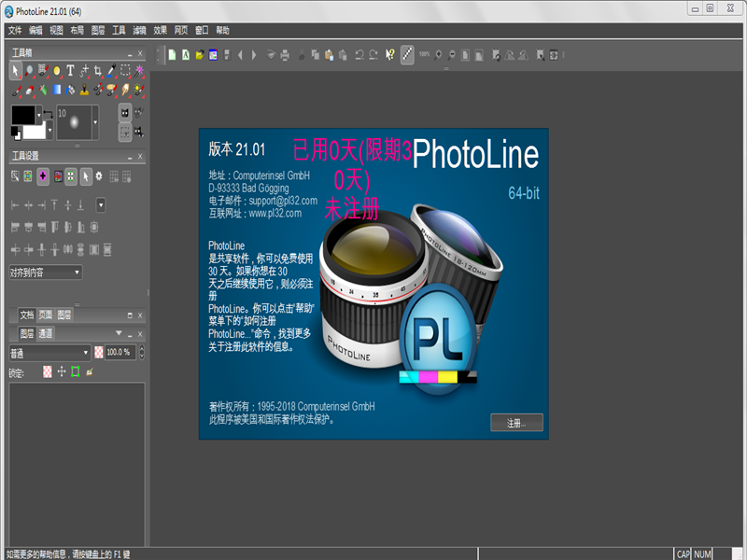Select the clone stamp tool
Screen dimensions: 747x560
pyautogui.click(x=84, y=90)
